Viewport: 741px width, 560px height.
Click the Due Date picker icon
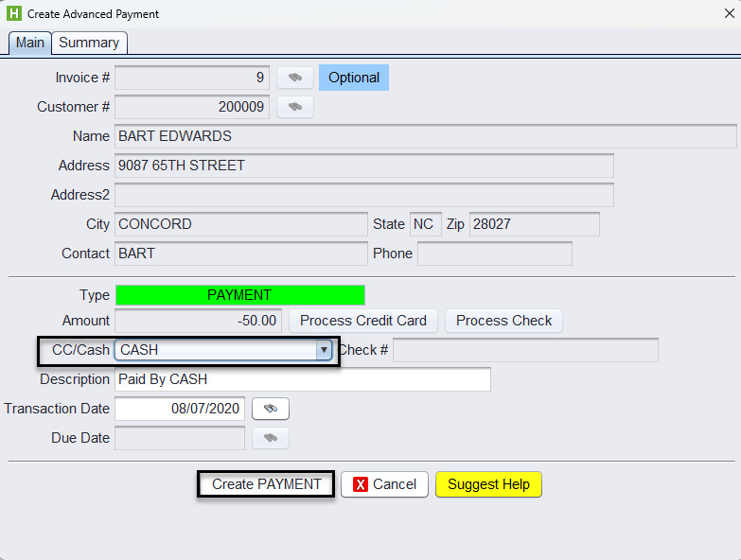(x=271, y=438)
